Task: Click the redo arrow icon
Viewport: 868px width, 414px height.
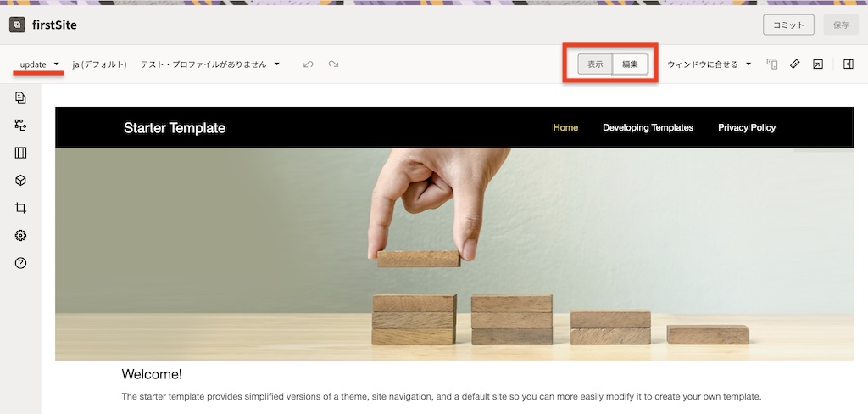Action: coord(333,64)
